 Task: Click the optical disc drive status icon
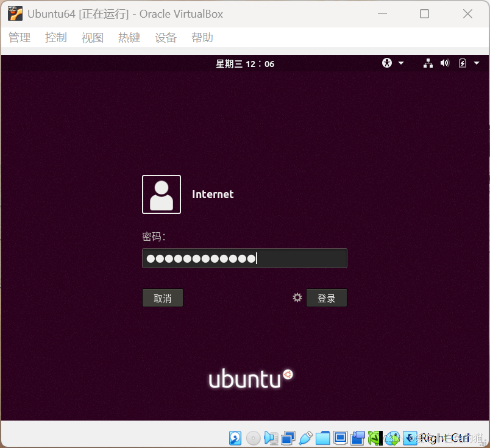coord(253,438)
